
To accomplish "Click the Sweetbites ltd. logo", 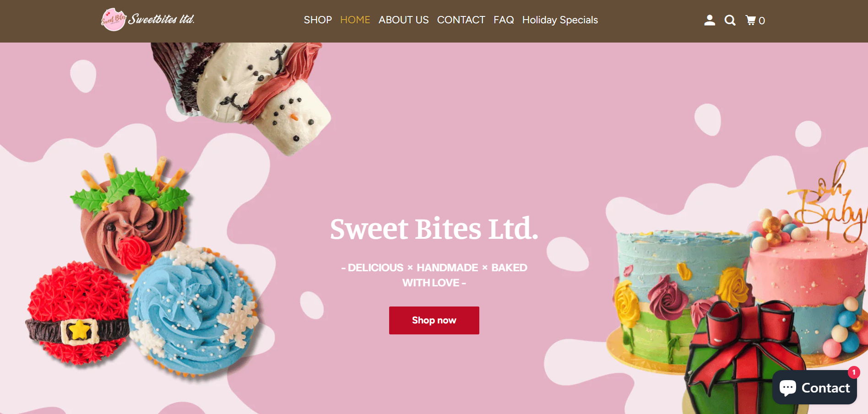I will [x=148, y=20].
